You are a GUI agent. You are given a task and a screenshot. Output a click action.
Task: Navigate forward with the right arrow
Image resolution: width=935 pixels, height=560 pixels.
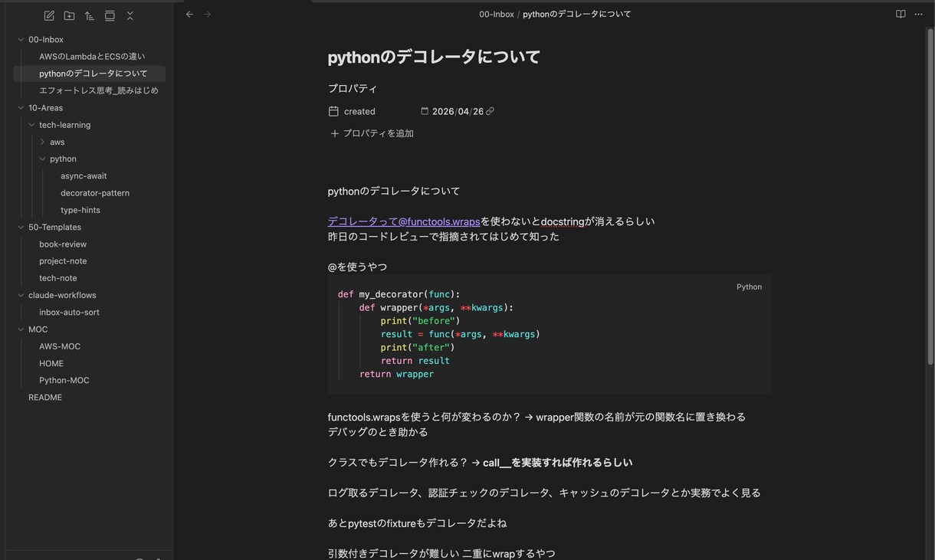point(208,14)
